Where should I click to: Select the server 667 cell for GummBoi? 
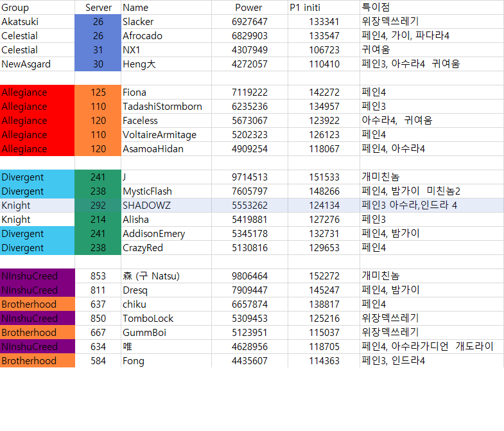[x=98, y=333]
